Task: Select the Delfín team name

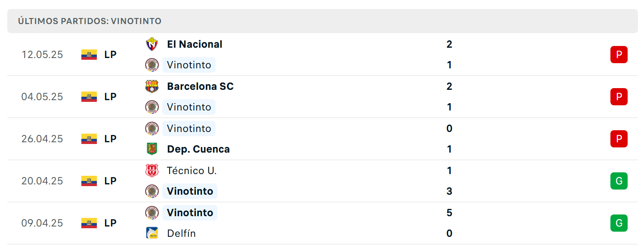Action: click(181, 233)
